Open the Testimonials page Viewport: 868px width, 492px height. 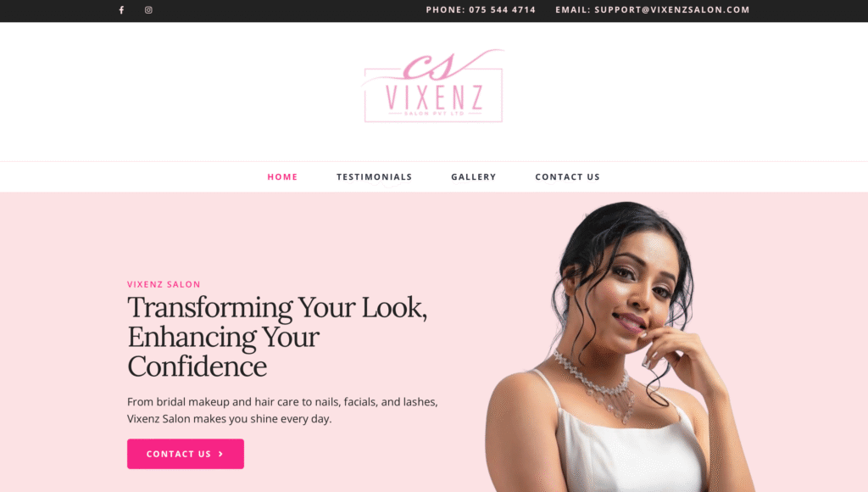coord(374,176)
